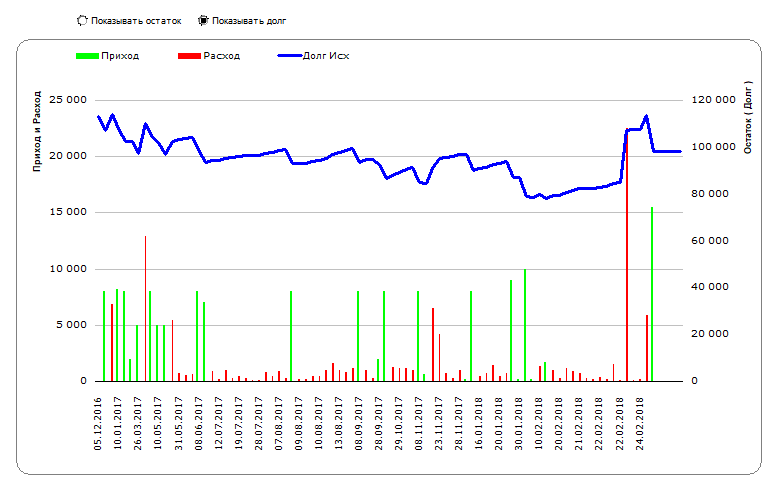Click the x-axis date label 08.09.2017
780x490 pixels.
(359, 424)
